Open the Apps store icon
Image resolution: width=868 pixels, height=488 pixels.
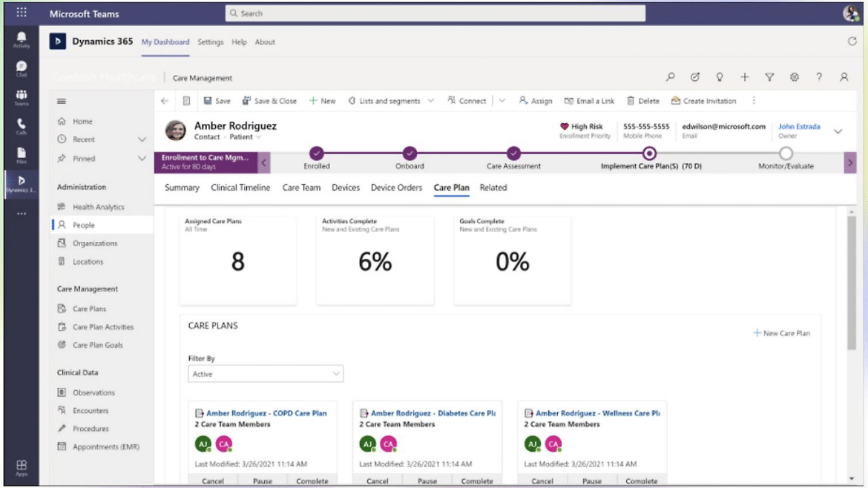(x=22, y=467)
